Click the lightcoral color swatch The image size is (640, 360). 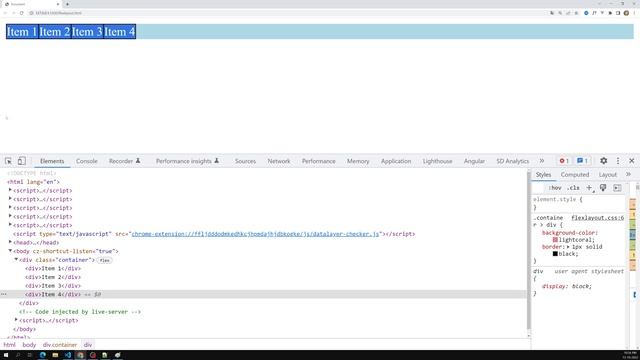(x=555, y=240)
